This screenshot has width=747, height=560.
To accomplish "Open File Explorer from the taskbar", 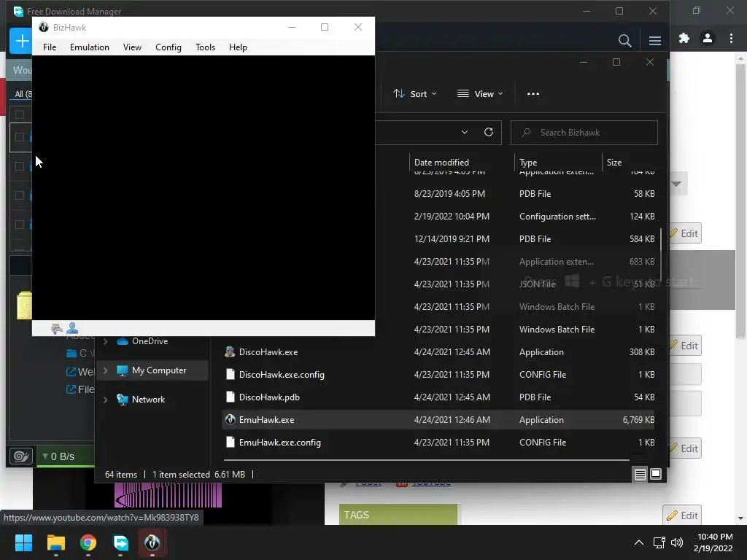I will point(55,542).
